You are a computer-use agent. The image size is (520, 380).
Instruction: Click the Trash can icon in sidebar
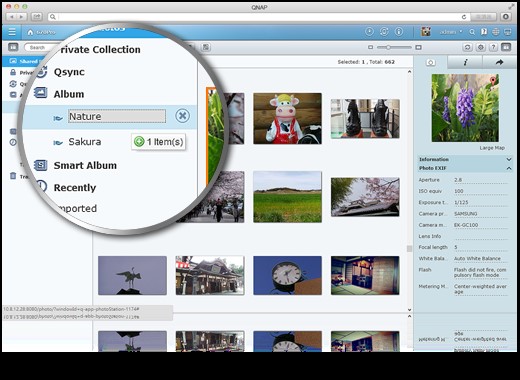(13, 176)
